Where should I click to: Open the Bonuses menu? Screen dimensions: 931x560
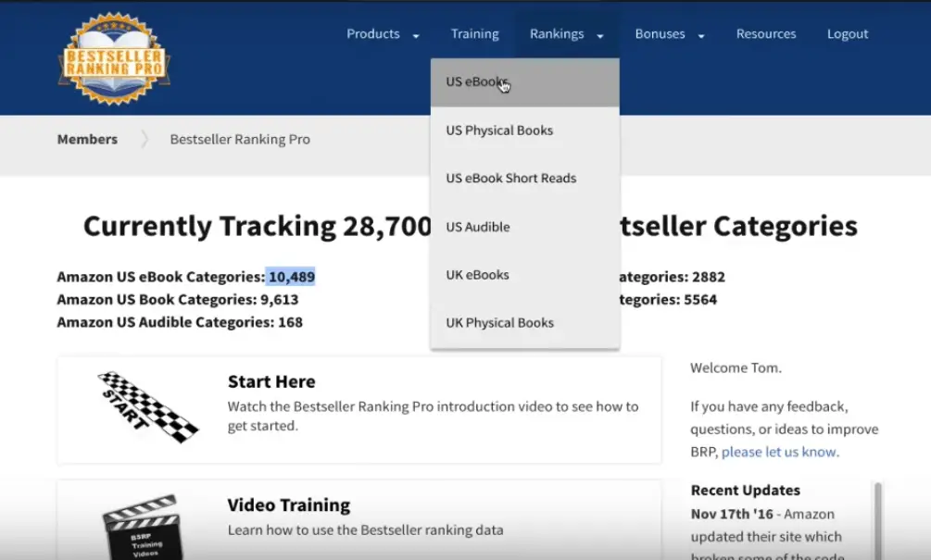tap(660, 34)
